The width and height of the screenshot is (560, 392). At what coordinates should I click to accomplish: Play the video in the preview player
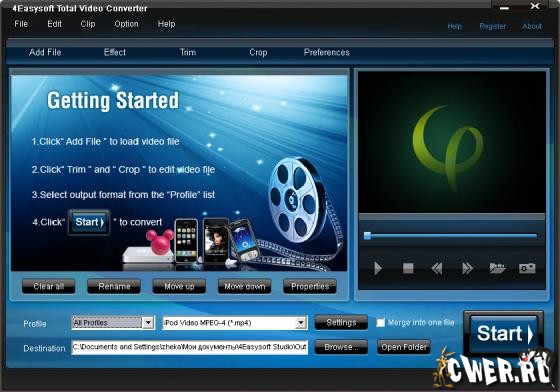tap(378, 268)
